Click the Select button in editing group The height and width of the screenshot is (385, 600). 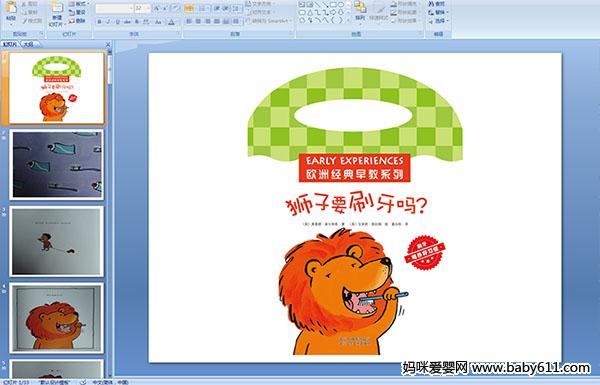pos(437,21)
